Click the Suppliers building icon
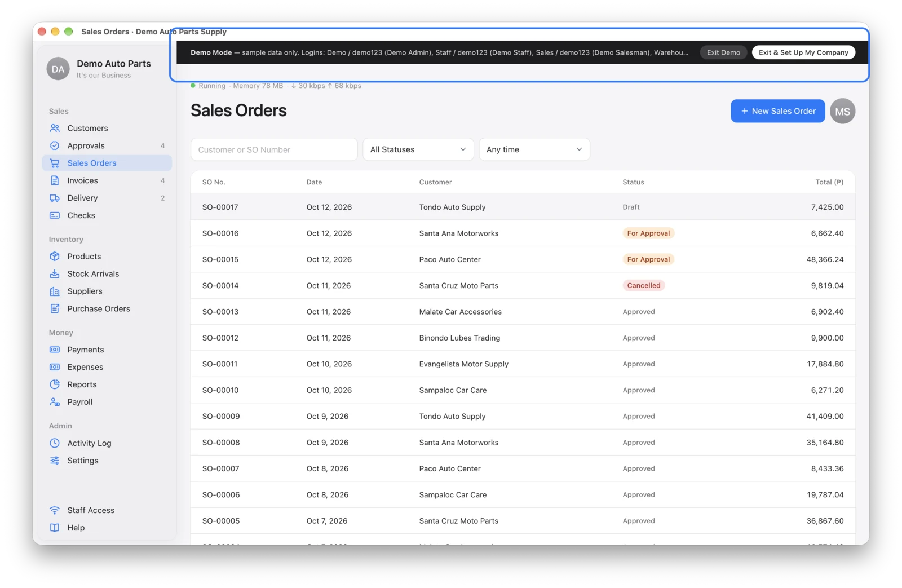 click(x=55, y=291)
